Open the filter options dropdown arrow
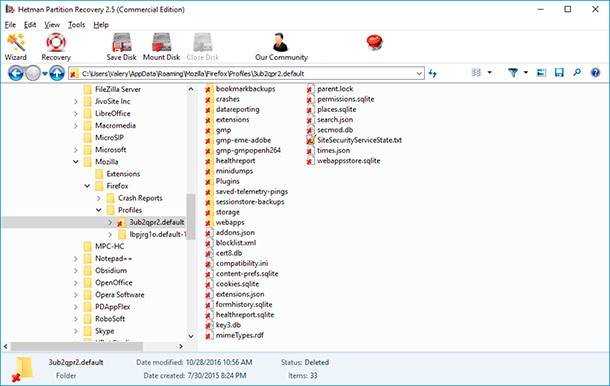 [526, 73]
